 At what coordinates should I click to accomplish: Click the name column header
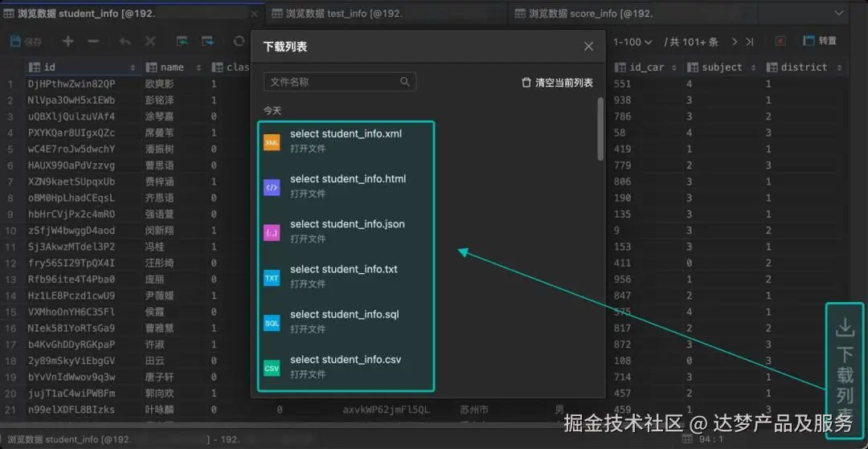173,67
